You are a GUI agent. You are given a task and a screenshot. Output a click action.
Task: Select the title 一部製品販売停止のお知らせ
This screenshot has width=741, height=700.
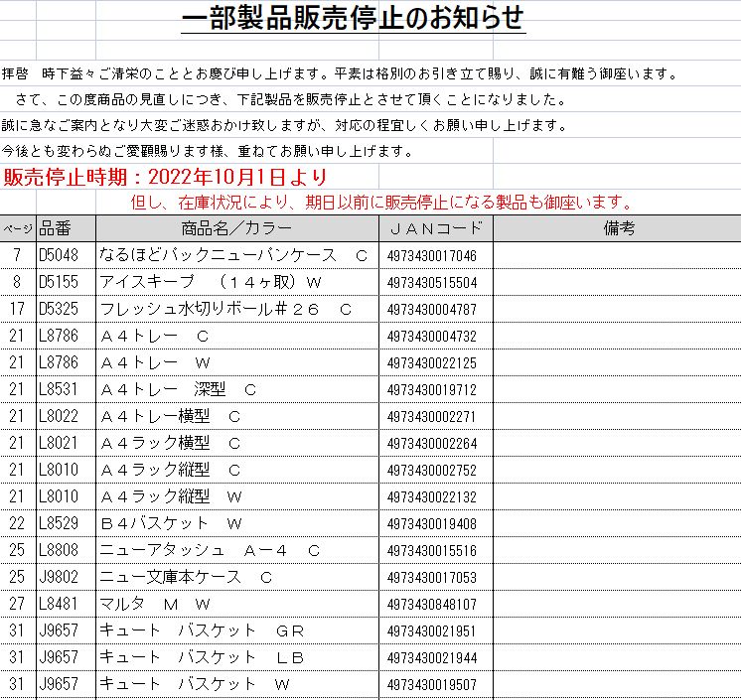[353, 18]
